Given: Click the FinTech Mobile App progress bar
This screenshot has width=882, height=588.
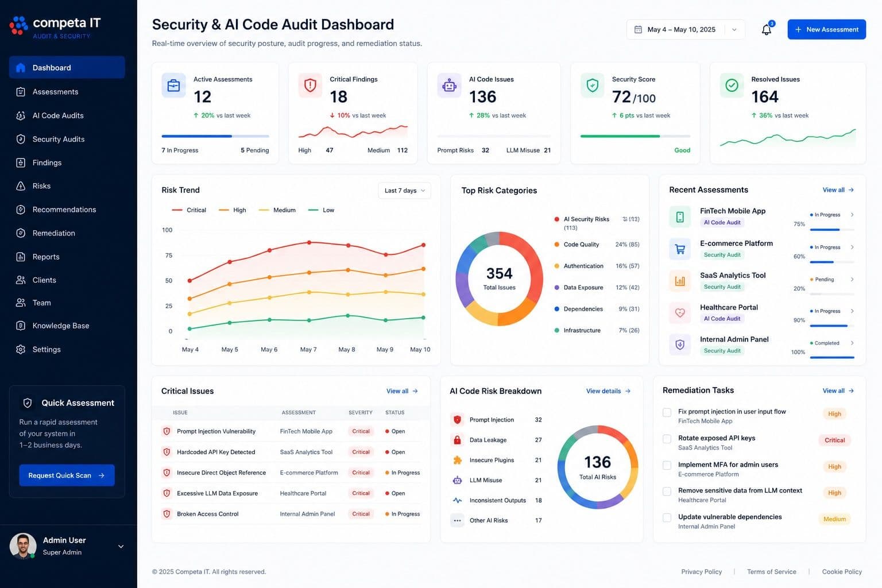Looking at the screenshot, I should [x=832, y=230].
